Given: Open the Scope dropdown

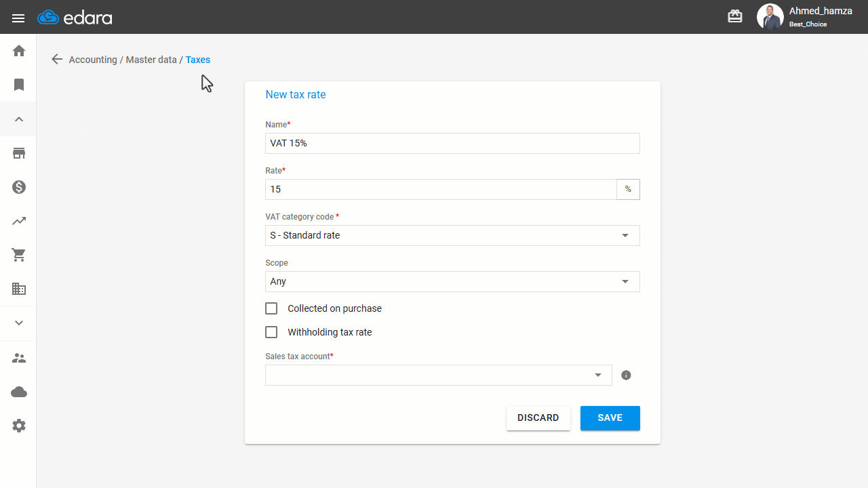Looking at the screenshot, I should point(452,281).
